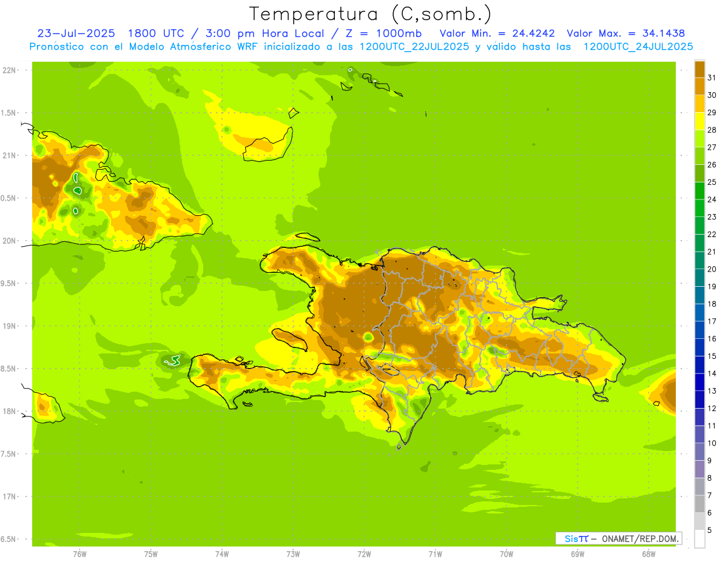Click the '68W' longitude label
The width and height of the screenshot is (728, 562).
coord(649,554)
